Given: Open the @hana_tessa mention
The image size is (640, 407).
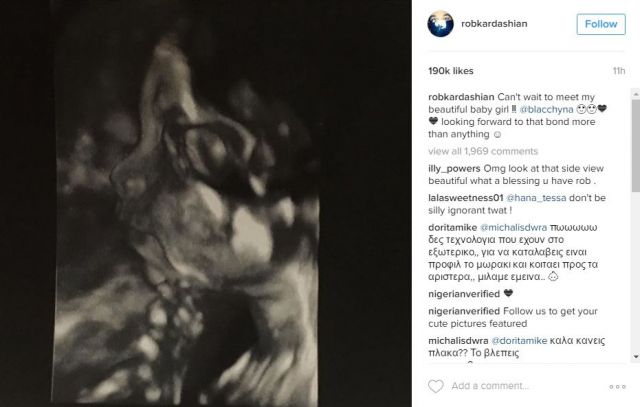Looking at the screenshot, I should coord(536,198).
